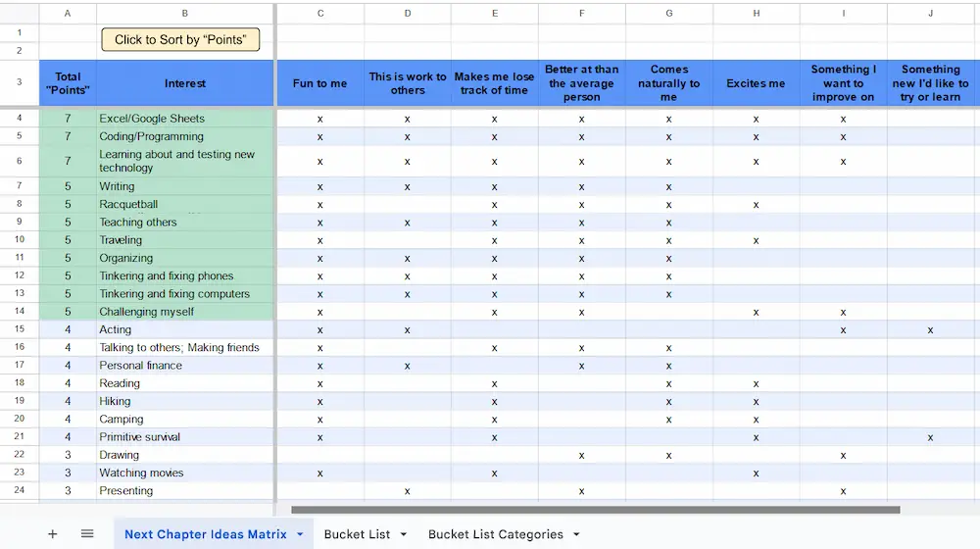Select row header 15
The image size is (980, 549).
coord(19,329)
